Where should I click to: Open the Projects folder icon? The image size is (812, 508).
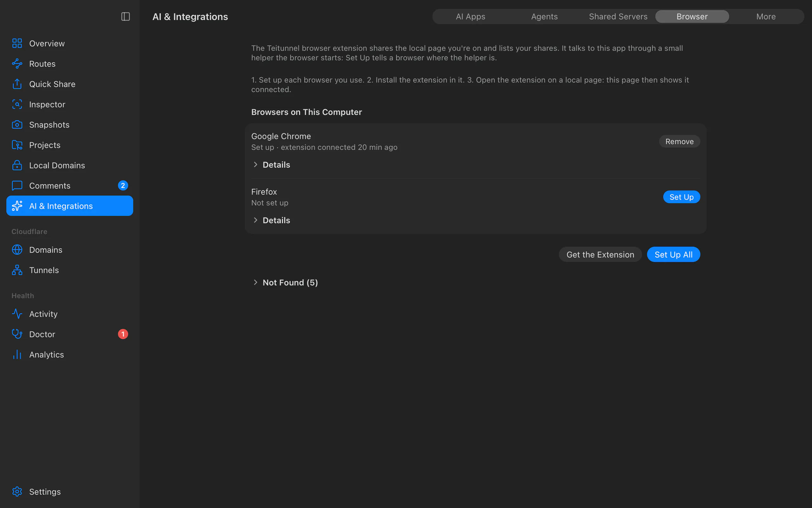(x=17, y=145)
